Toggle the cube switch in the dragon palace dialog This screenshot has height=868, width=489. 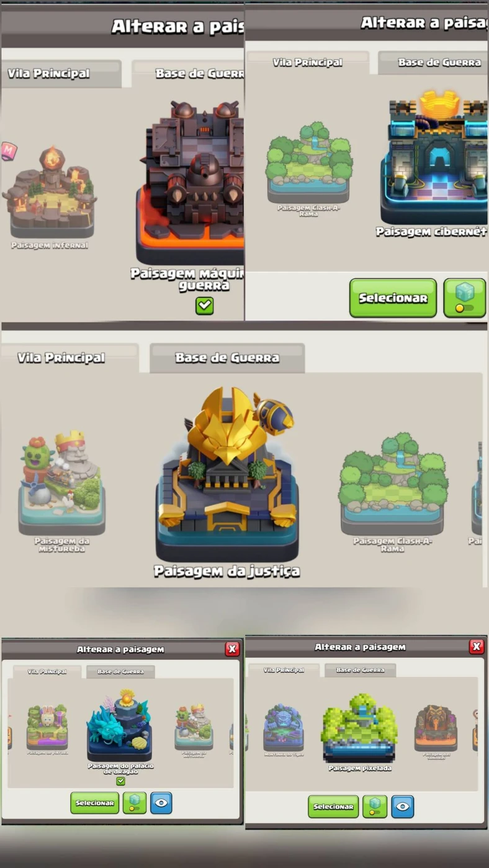pos(134,803)
